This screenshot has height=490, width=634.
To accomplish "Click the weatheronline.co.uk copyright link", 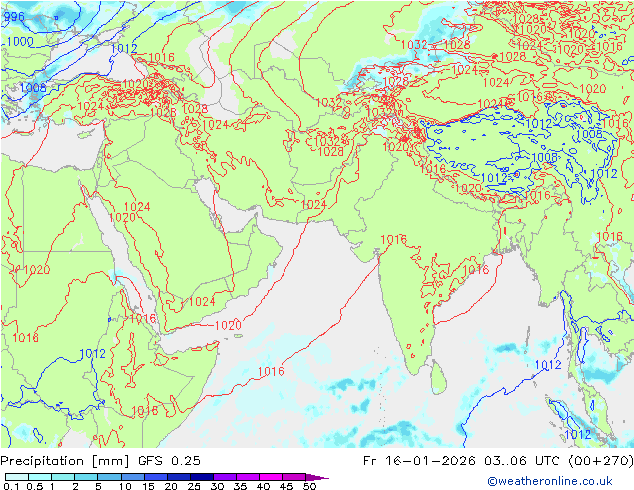I will tap(549, 481).
